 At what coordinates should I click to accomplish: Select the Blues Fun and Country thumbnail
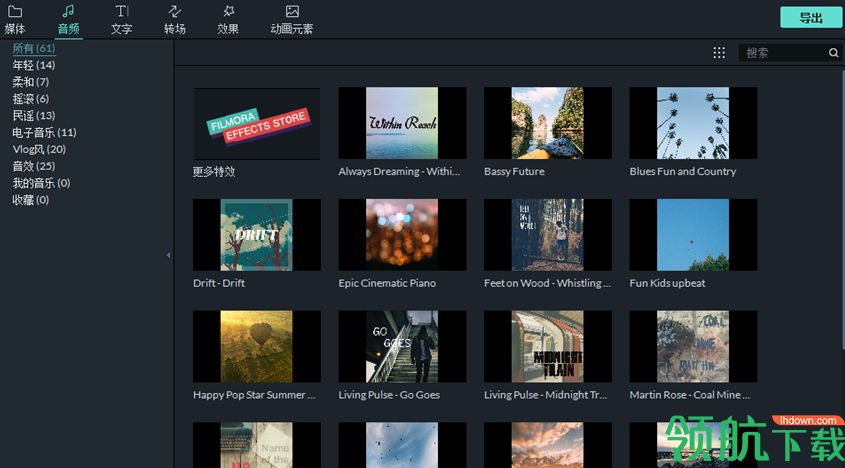coord(693,123)
